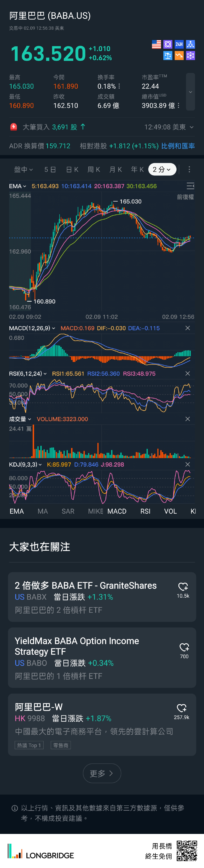The image size is (204, 868).
Task: Switch to the 日K chart tab
Action: pos(72,170)
